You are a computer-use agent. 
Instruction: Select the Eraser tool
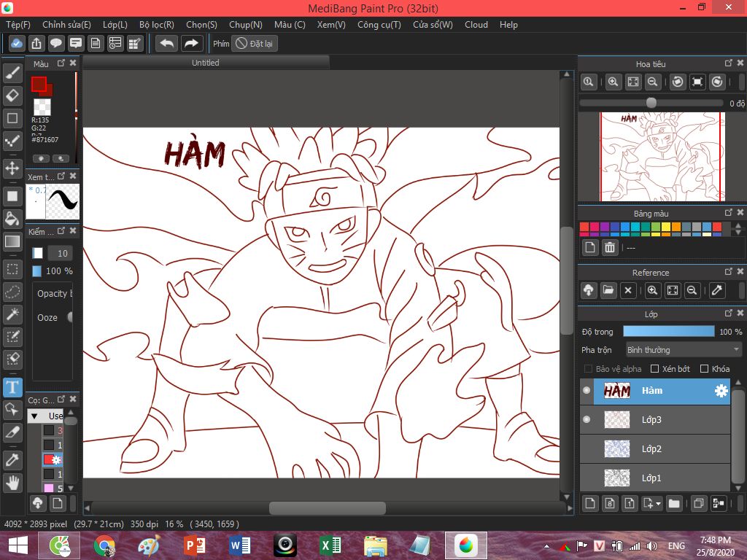12,96
